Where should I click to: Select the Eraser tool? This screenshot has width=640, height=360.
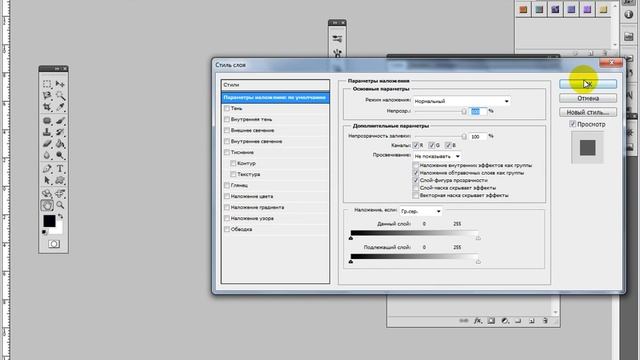point(47,144)
